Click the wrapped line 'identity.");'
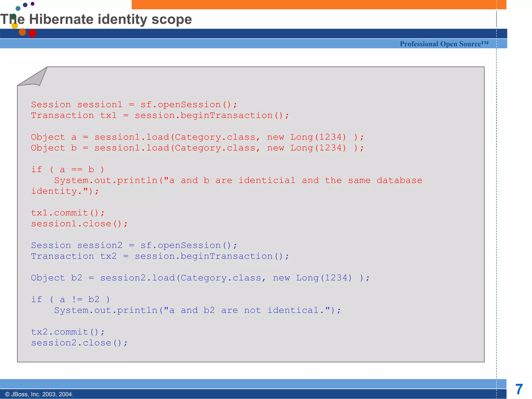This screenshot has width=532, height=399. (x=65, y=191)
